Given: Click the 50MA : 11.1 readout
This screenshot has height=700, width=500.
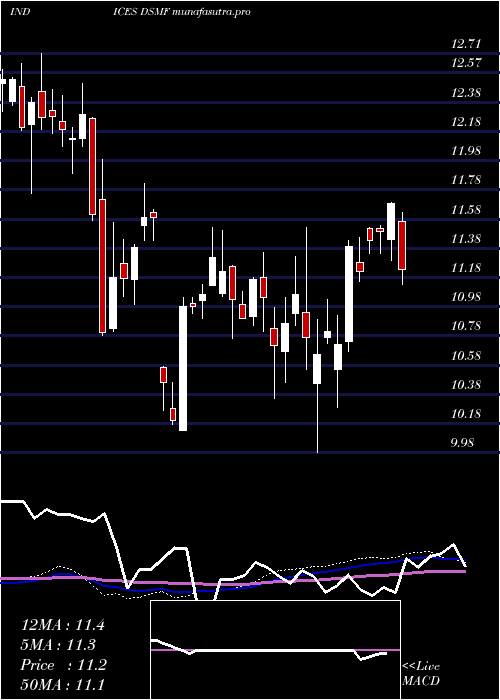Looking at the screenshot, I should click(63, 684).
